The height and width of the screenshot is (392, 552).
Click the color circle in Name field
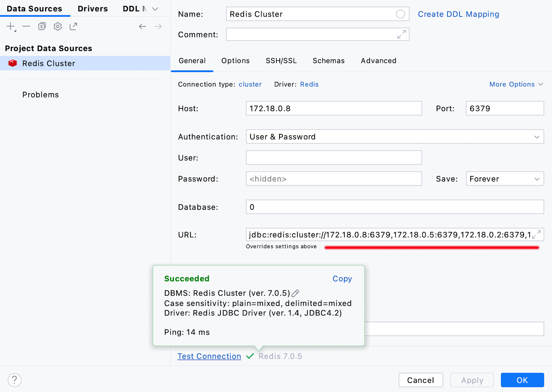(400, 14)
